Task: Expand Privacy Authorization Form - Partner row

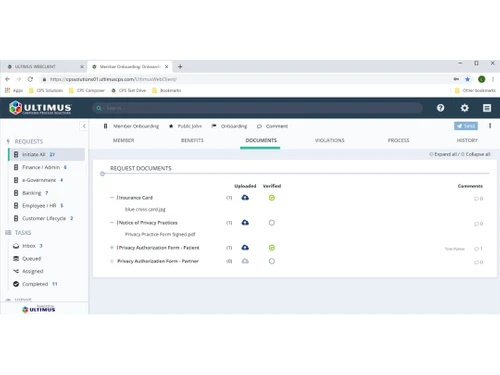Action: coord(112,261)
